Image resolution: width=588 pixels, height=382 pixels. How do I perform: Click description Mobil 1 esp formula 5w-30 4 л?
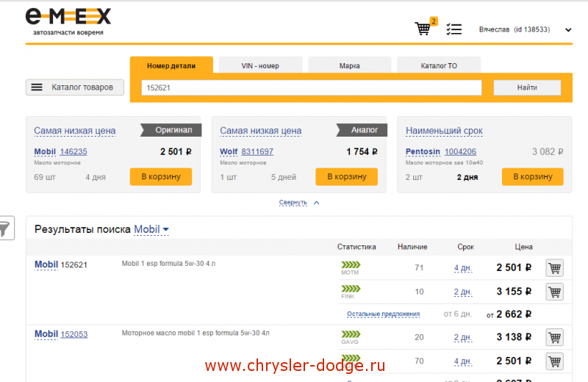pyautogui.click(x=168, y=264)
